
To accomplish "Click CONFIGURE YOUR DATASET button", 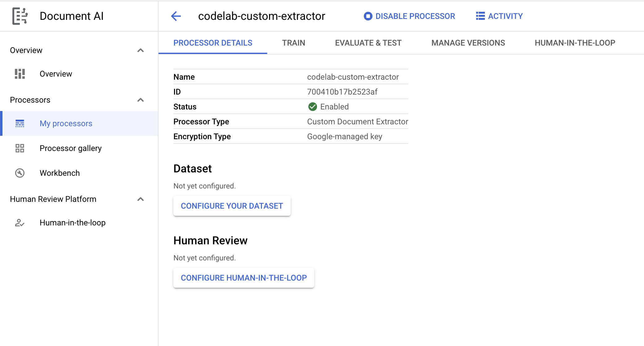I will 232,206.
